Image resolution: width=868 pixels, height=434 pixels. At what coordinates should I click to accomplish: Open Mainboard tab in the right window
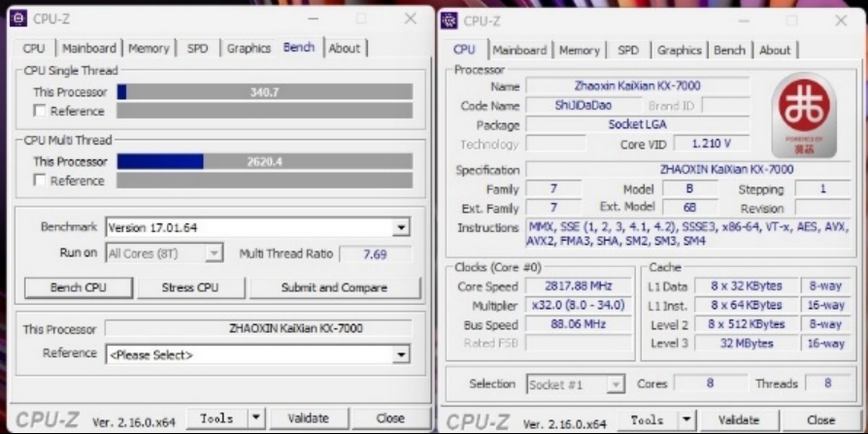click(519, 50)
